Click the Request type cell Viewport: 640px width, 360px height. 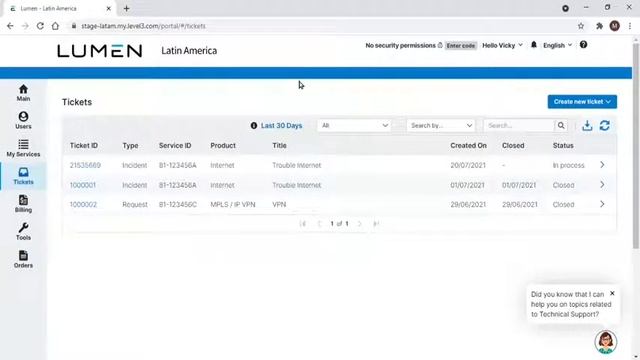pyautogui.click(x=135, y=204)
